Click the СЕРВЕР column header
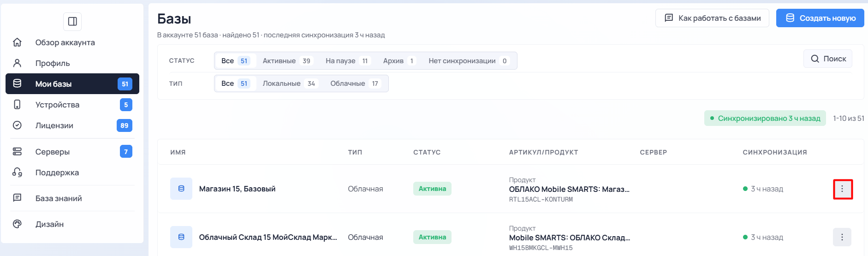Viewport: 868px width, 256px height. [654, 152]
